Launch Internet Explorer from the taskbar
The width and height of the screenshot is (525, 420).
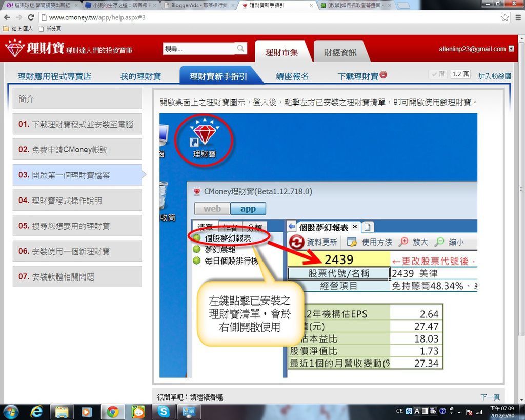(x=36, y=412)
